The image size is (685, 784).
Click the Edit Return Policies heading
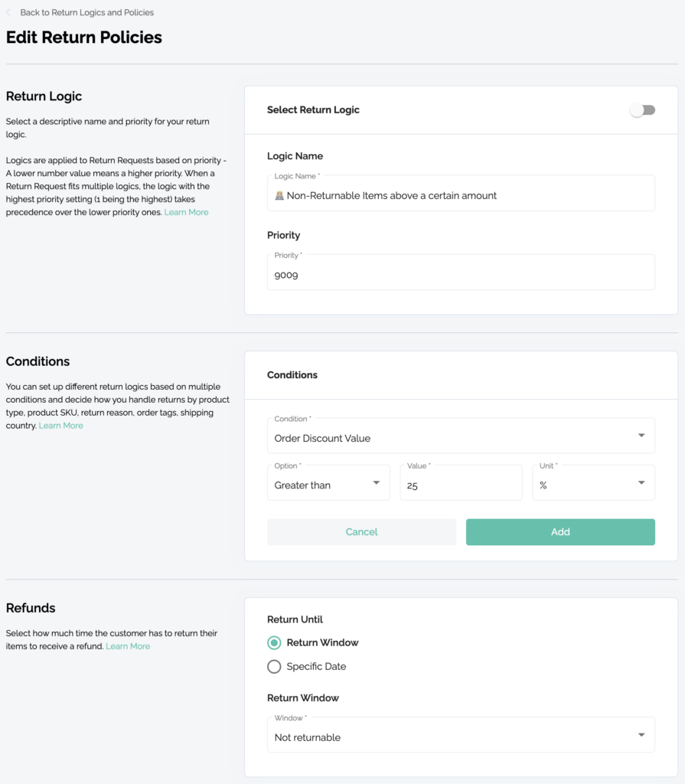pos(84,37)
